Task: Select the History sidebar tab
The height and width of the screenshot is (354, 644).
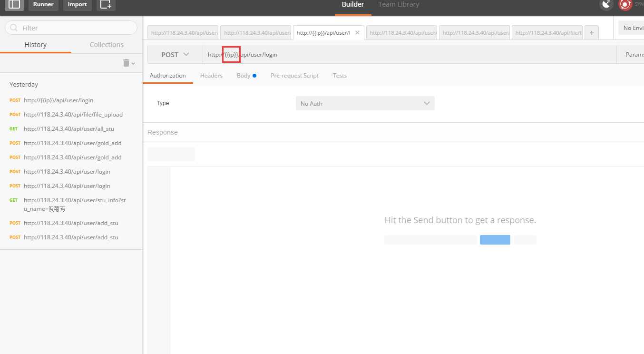Action: pos(36,45)
